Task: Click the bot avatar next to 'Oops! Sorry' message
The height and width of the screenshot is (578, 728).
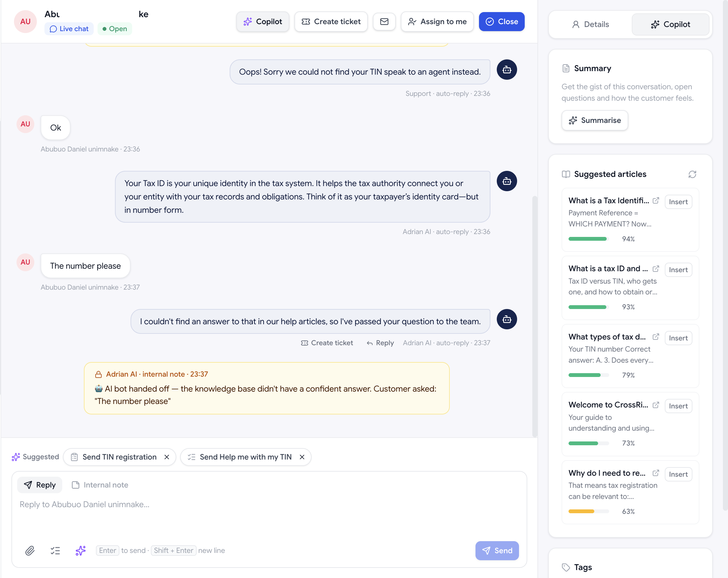Action: [x=507, y=70]
